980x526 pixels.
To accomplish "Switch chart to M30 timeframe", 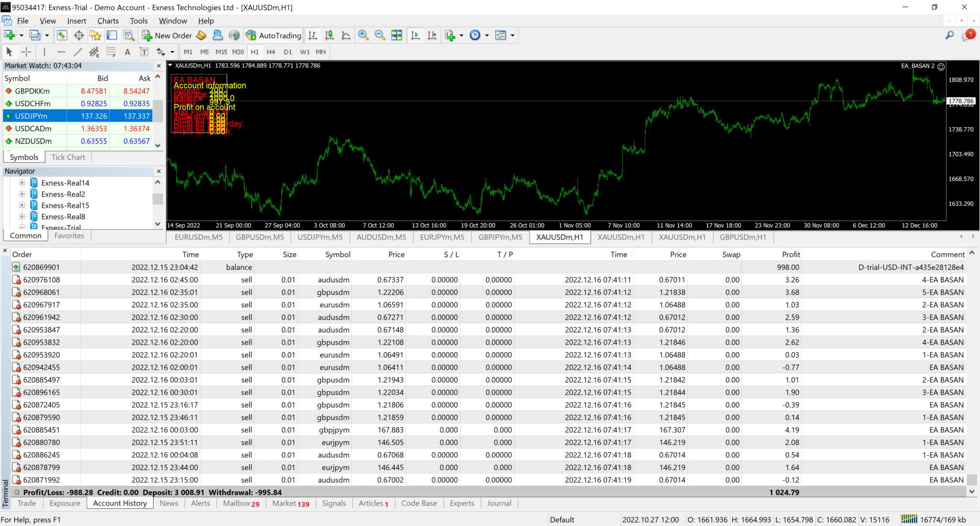I will tap(238, 52).
